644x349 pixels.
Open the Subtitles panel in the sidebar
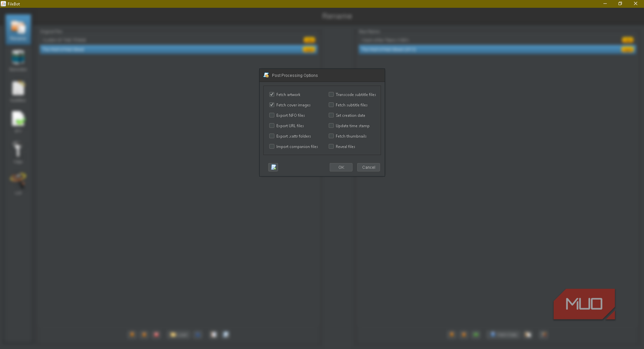click(18, 91)
